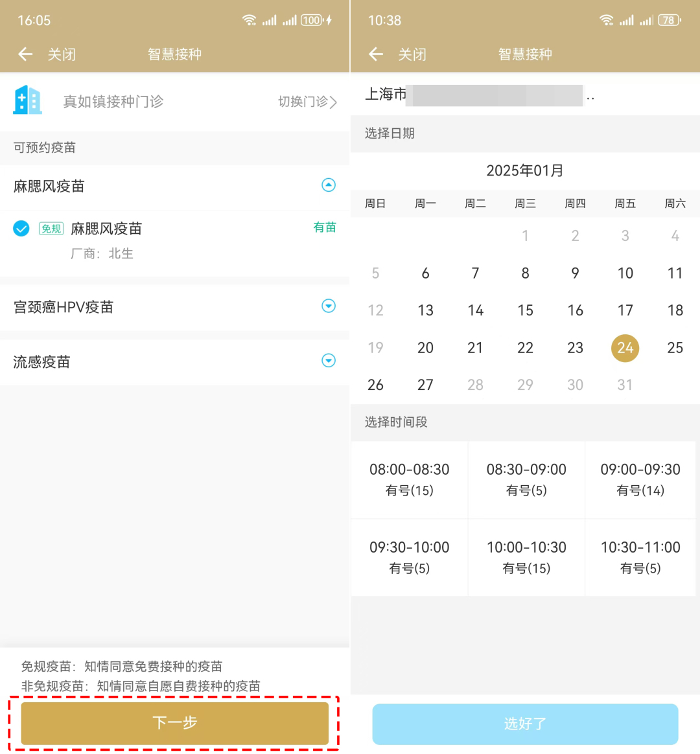Select the 08:00-08:30 time slot
Viewport: 700px width, 754px height.
pos(410,479)
